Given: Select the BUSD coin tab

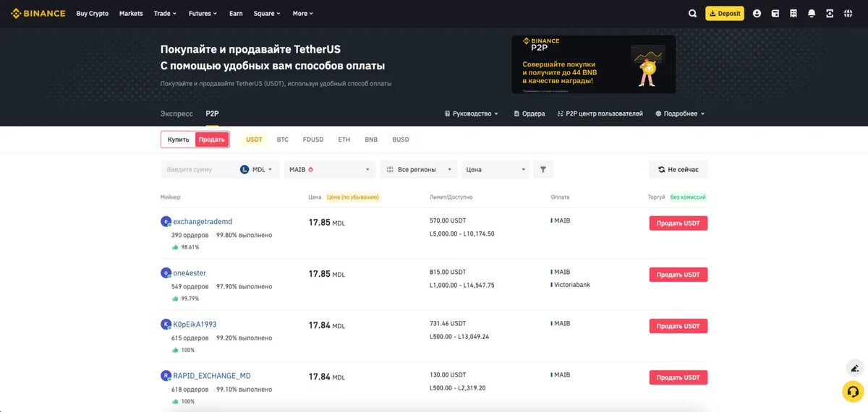Looking at the screenshot, I should 401,140.
